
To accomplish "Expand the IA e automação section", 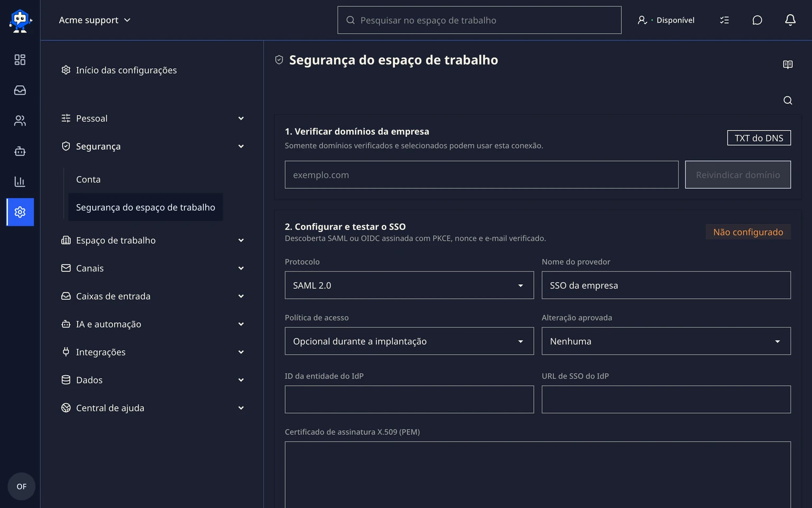I will (x=152, y=324).
